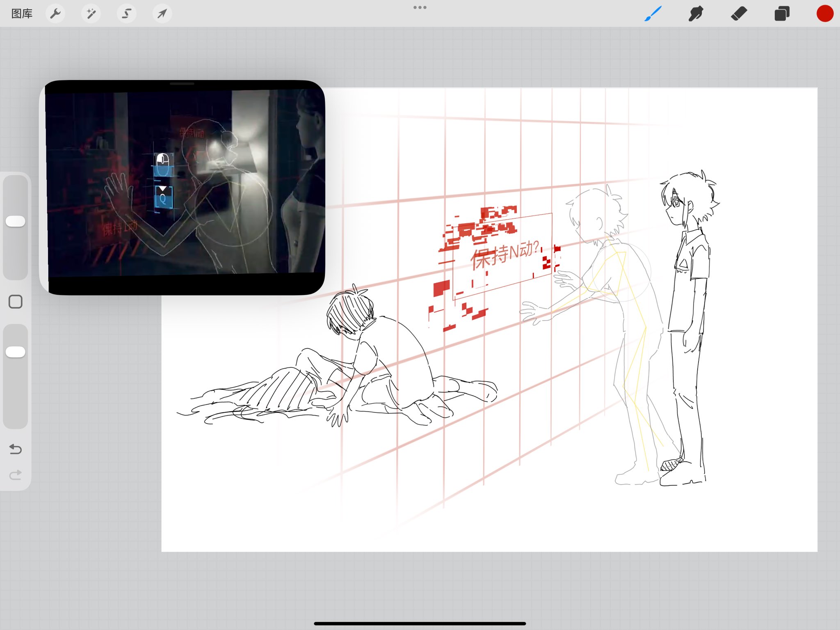Select the Smudge finger tool

pyautogui.click(x=696, y=14)
